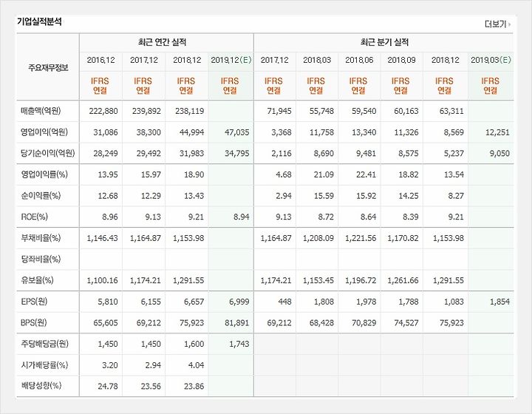
Task: Click the 순이익률(%) row label
Action: pos(41,195)
